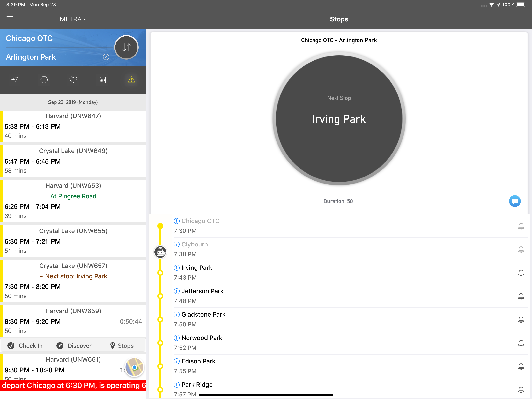
Task: Show info for Gladstone Park stop
Action: (x=177, y=314)
